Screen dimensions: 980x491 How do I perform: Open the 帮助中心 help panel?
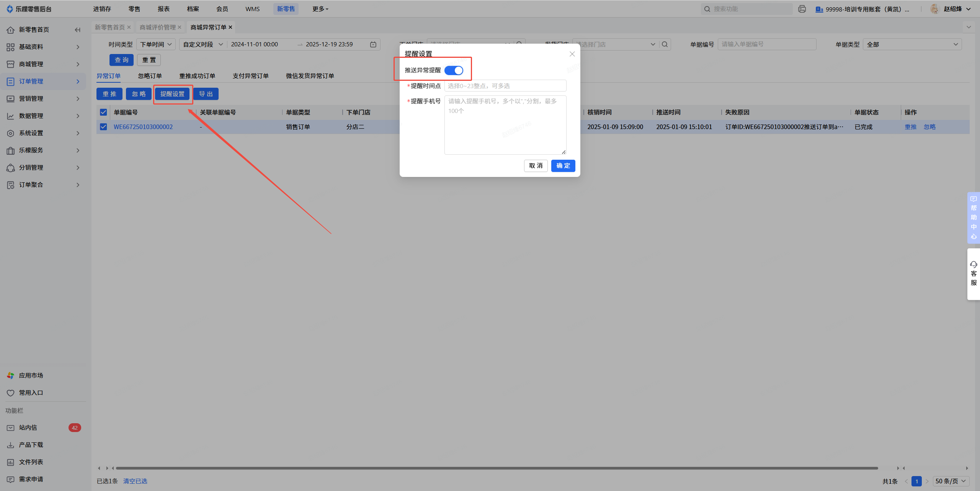973,218
